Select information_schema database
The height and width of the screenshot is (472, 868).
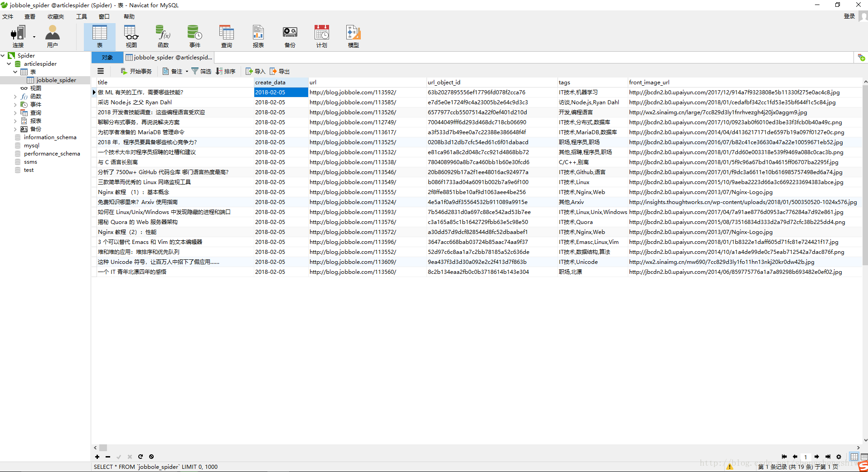(x=50, y=137)
